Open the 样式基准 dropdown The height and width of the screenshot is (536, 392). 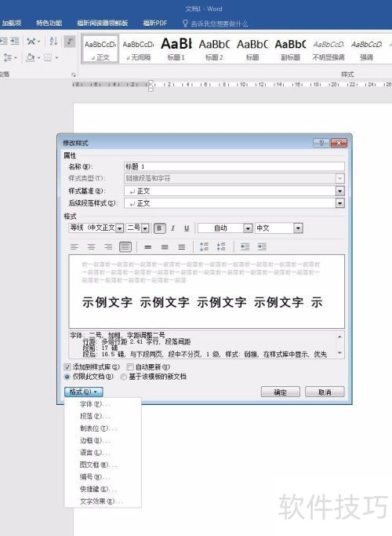339,191
